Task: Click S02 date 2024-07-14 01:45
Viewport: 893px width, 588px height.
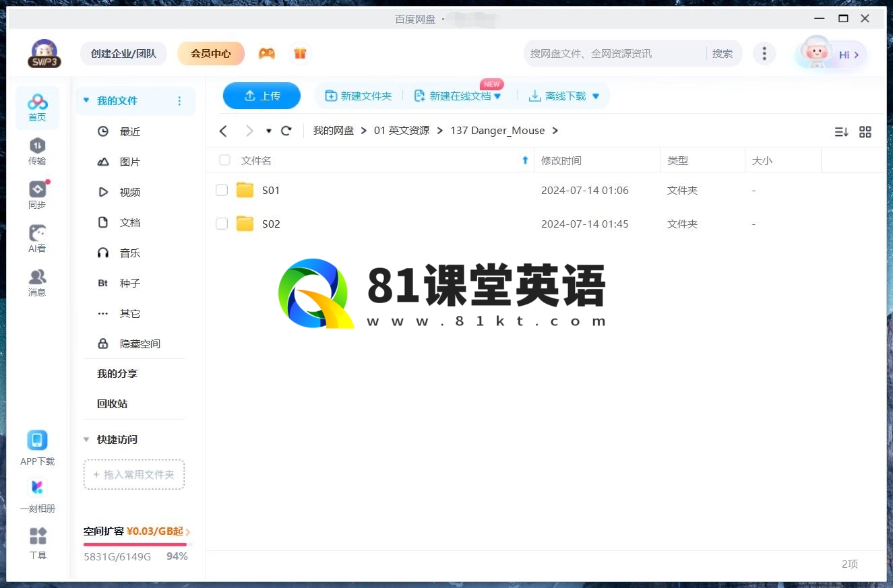Action: pos(585,224)
